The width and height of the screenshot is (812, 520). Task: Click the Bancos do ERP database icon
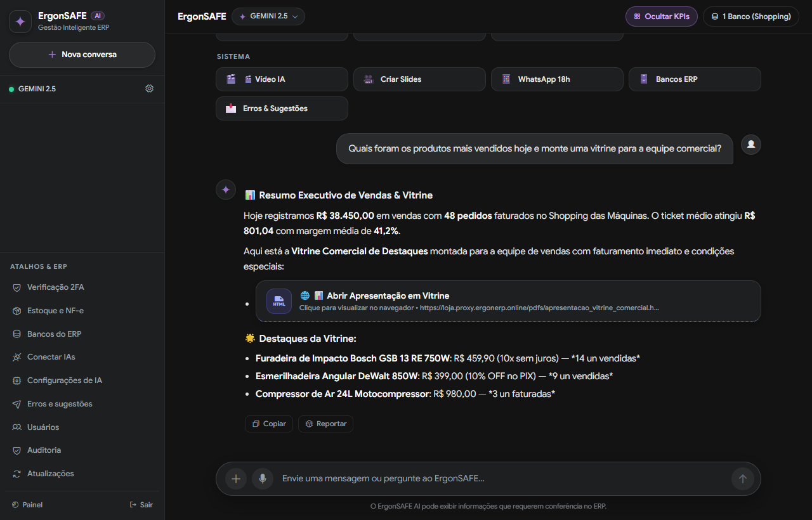coord(17,334)
